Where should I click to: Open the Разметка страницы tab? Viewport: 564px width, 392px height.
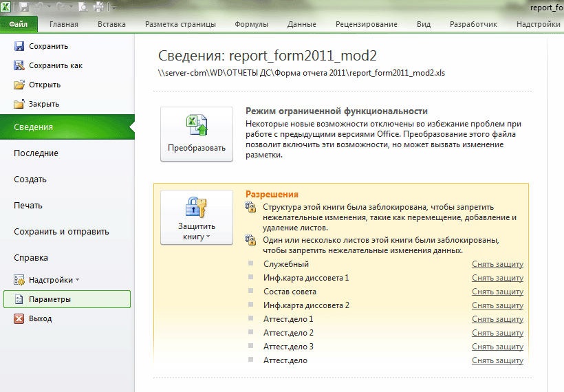coord(181,24)
